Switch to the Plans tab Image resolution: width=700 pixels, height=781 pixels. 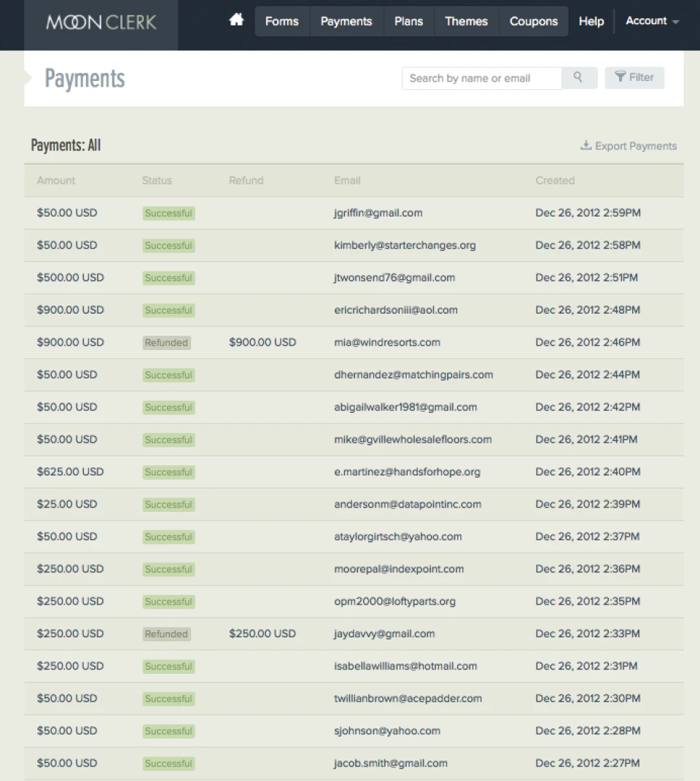[408, 21]
